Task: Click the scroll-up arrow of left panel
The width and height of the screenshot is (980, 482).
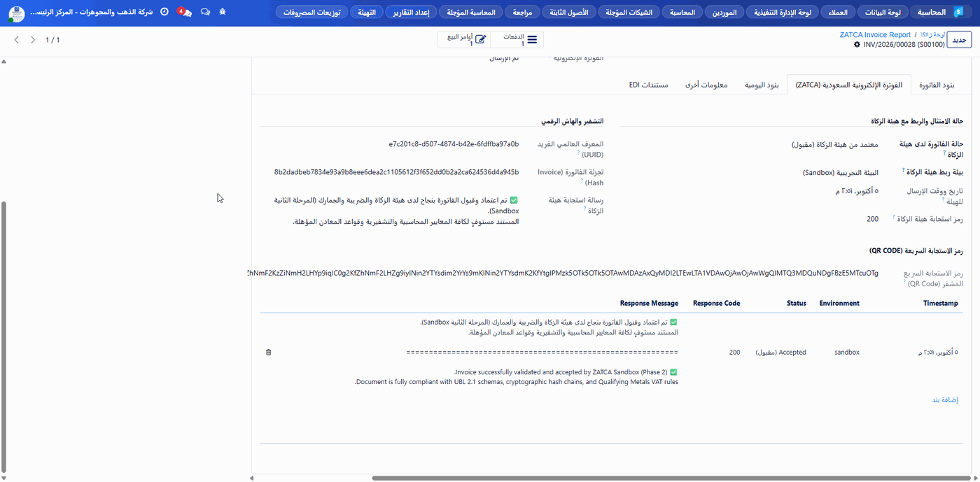Action: pyautogui.click(x=3, y=62)
